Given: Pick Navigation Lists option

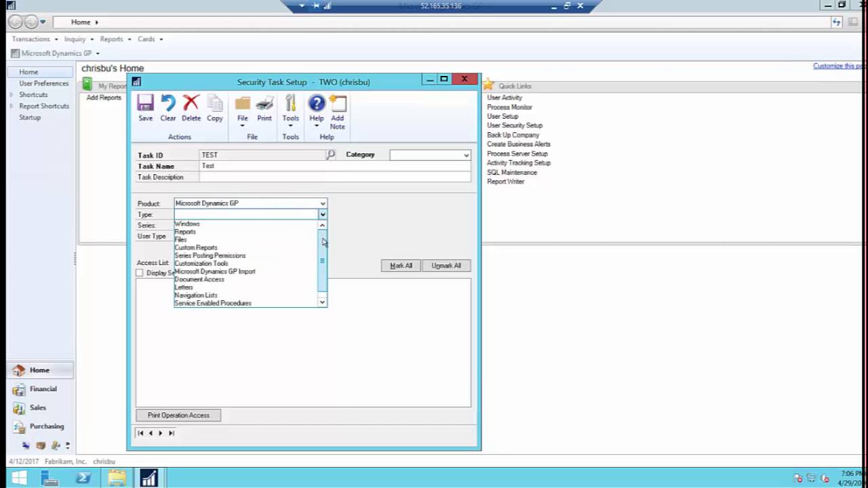Looking at the screenshot, I should coord(196,296).
